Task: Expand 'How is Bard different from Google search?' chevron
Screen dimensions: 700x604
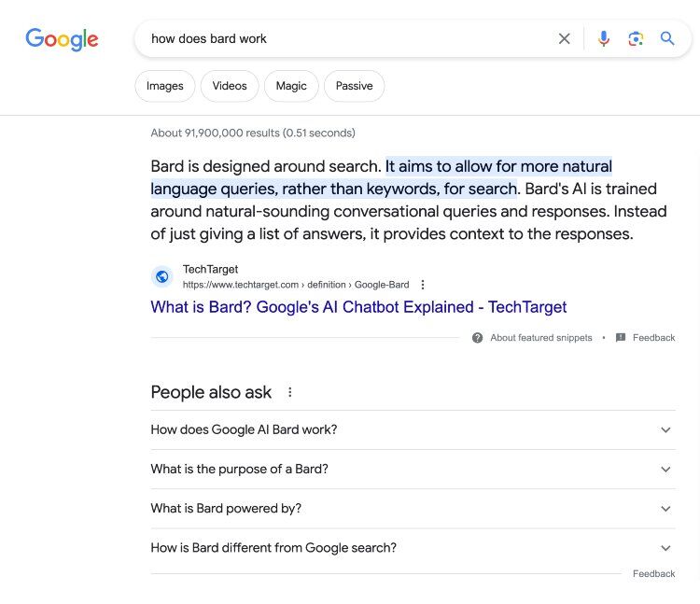Action: [665, 548]
